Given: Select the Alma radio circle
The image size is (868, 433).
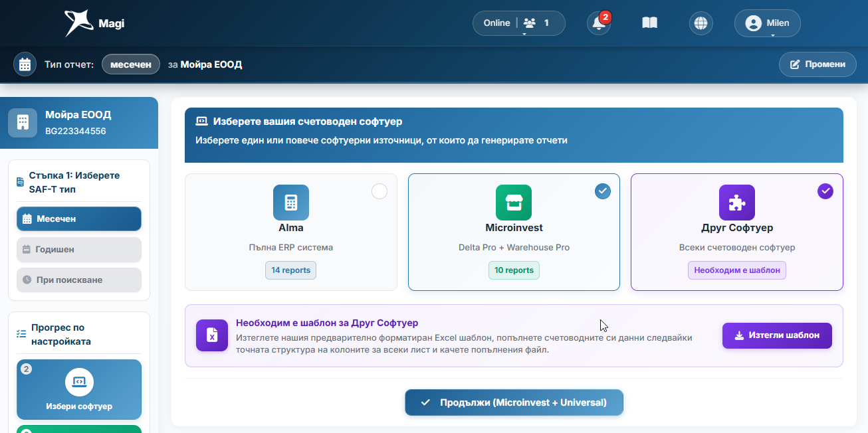Looking at the screenshot, I should click(x=379, y=192).
